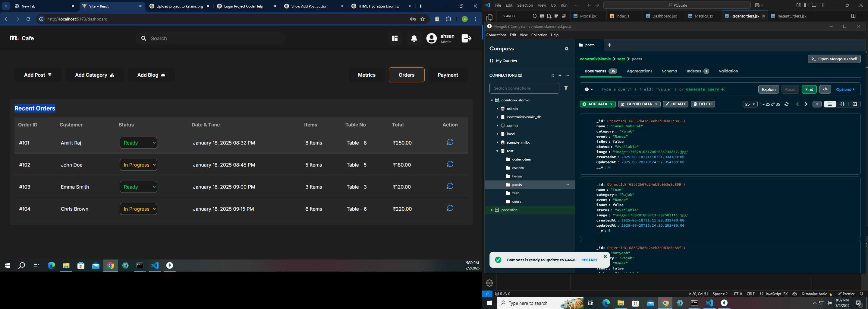The height and width of the screenshot is (309, 868).
Task: Refresh the documents list in Compass
Action: coord(786,104)
